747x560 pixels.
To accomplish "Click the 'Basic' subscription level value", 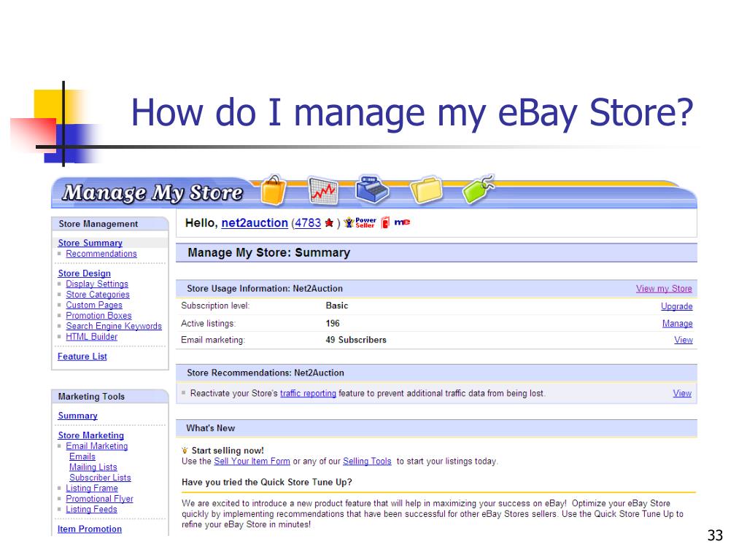I will (337, 306).
